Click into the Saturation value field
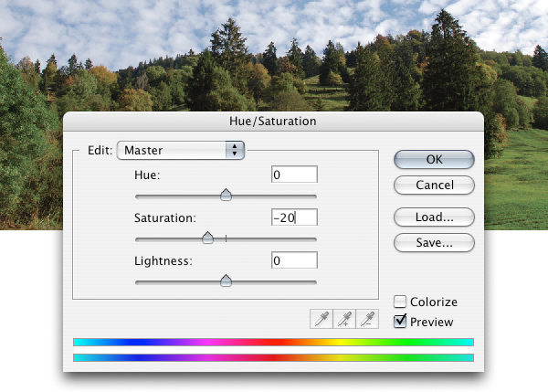This screenshot has height=392, width=548. pos(294,217)
